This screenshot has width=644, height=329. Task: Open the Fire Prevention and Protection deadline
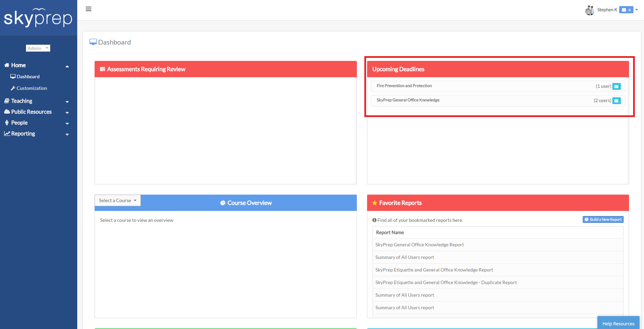click(x=404, y=86)
